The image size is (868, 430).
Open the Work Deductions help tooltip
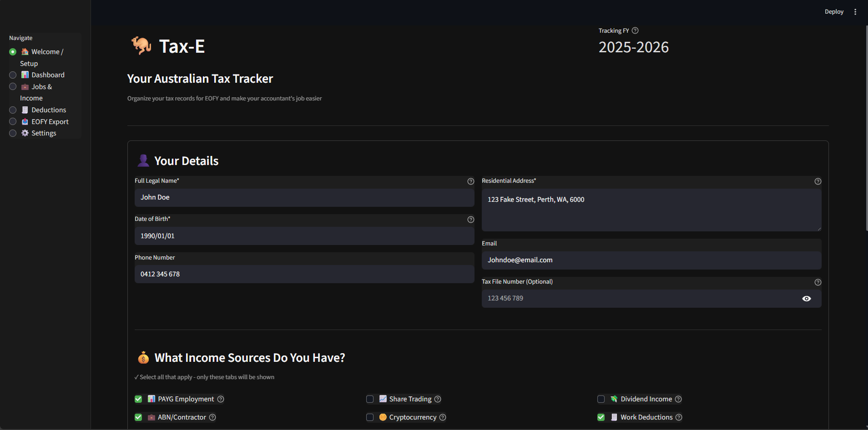679,417
